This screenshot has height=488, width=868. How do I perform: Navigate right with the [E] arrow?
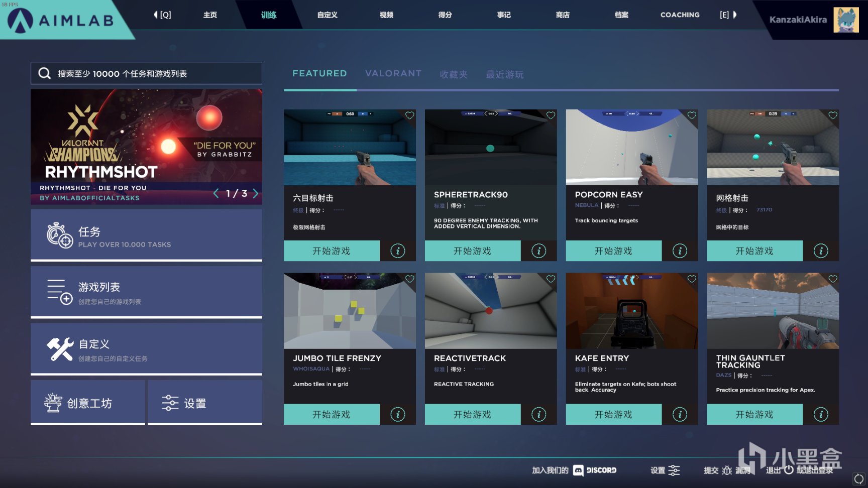click(x=728, y=15)
